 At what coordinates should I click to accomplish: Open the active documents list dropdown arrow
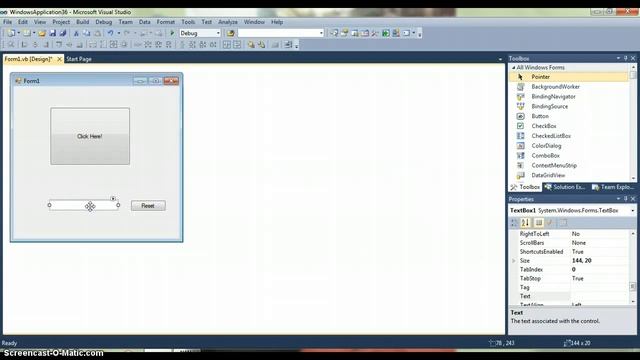(500, 59)
